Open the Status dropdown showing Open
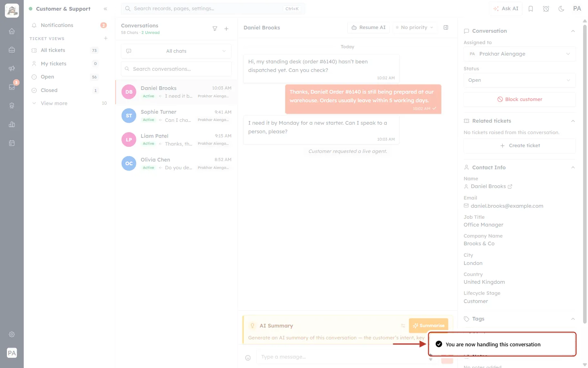Viewport: 588px width, 368px height. (519, 80)
